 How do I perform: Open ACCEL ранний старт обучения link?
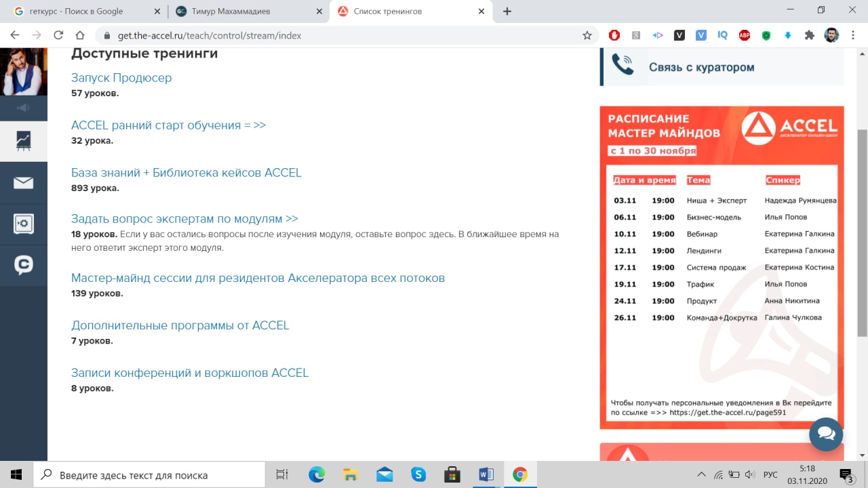pos(168,125)
